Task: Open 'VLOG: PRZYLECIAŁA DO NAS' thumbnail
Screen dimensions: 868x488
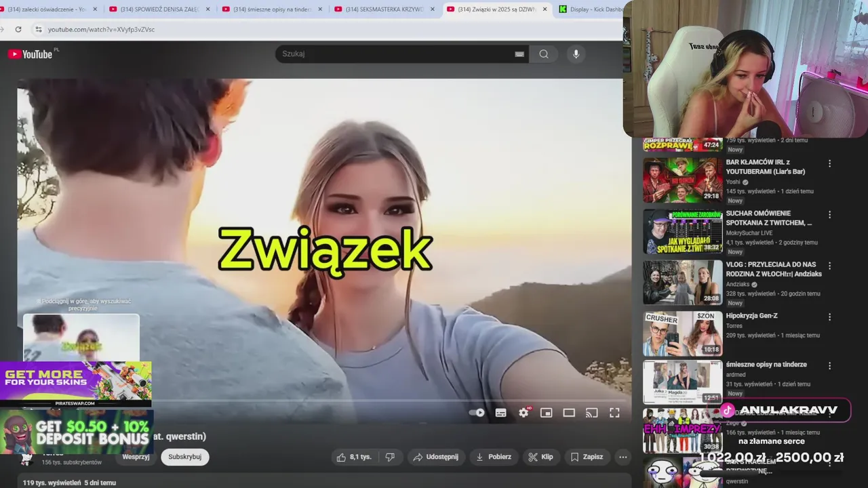Action: (683, 283)
